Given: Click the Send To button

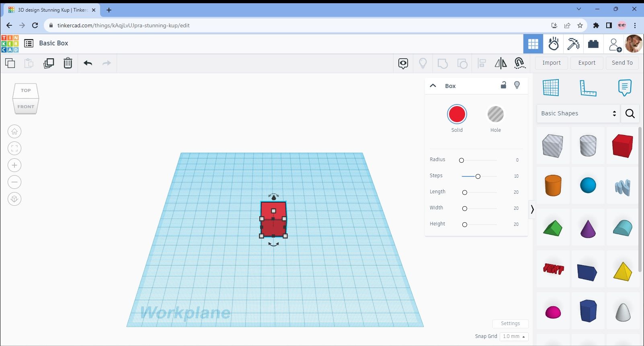Looking at the screenshot, I should pyautogui.click(x=622, y=63).
